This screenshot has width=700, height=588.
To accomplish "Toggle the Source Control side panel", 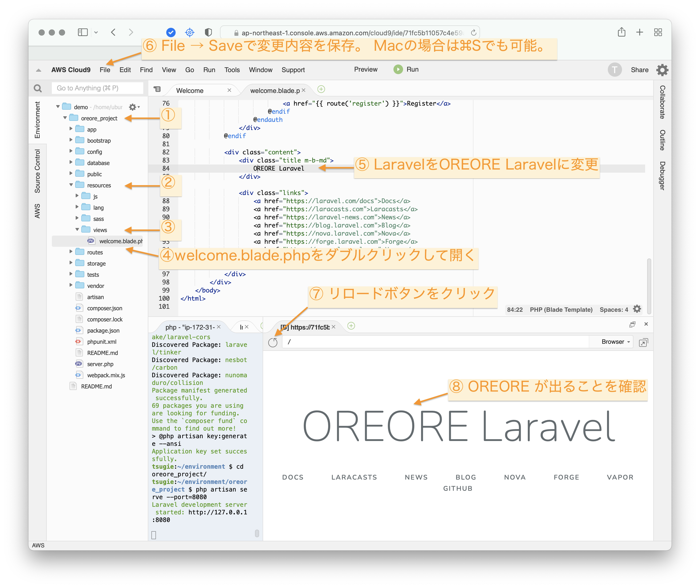I will (37, 171).
